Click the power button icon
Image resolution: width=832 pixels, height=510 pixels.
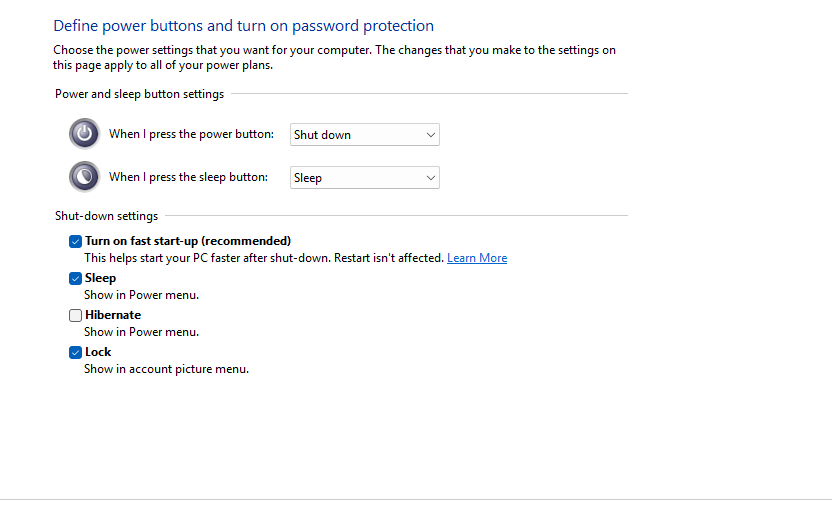pyautogui.click(x=85, y=134)
